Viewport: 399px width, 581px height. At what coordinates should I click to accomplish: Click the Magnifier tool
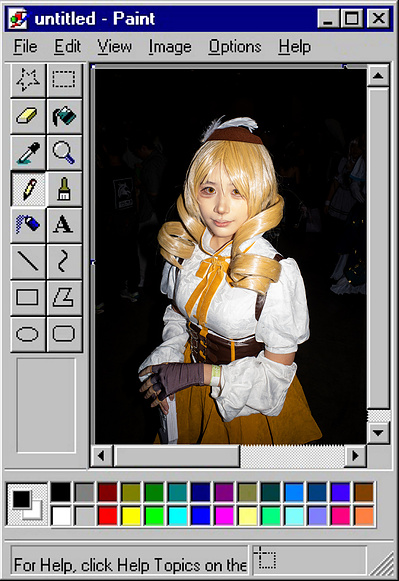[x=64, y=153]
